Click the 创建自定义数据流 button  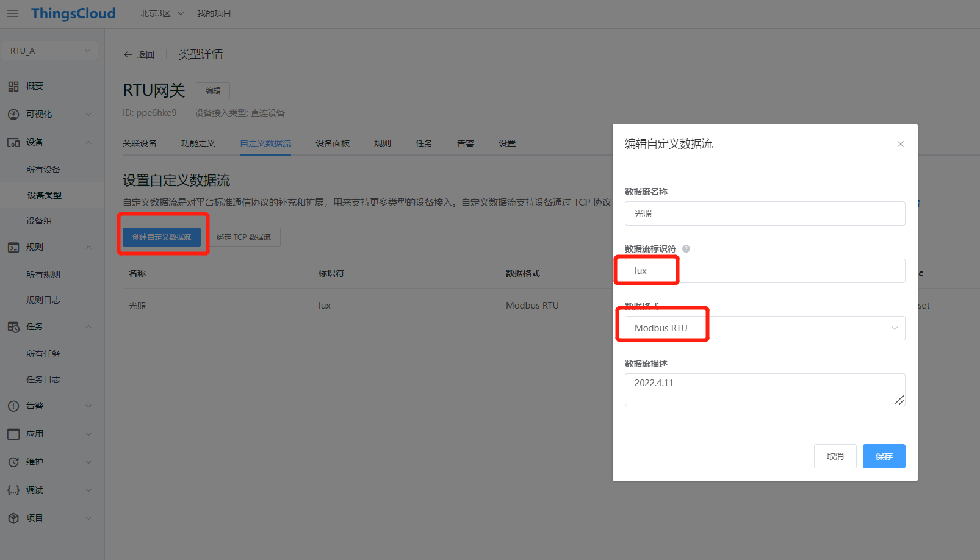(162, 237)
